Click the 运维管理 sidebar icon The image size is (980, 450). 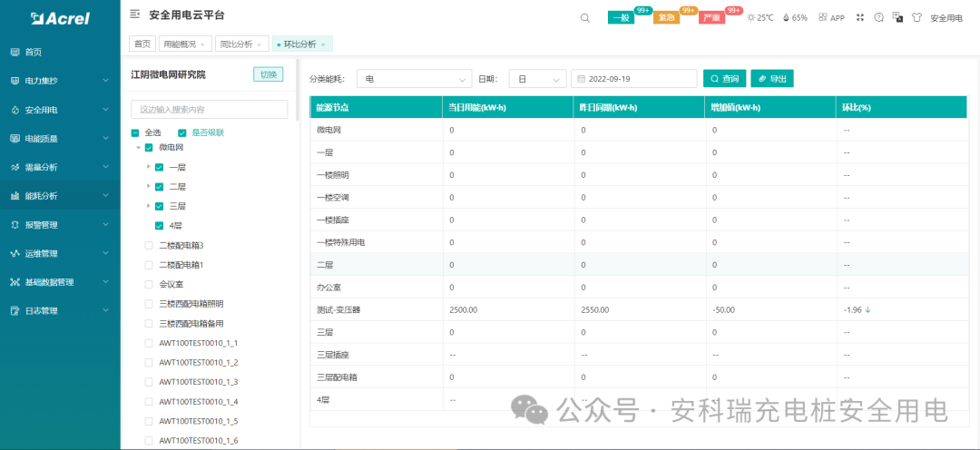point(15,254)
